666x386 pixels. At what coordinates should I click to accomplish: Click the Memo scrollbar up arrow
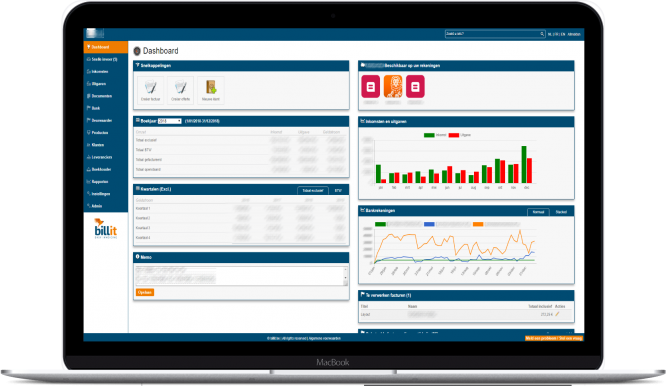click(345, 269)
